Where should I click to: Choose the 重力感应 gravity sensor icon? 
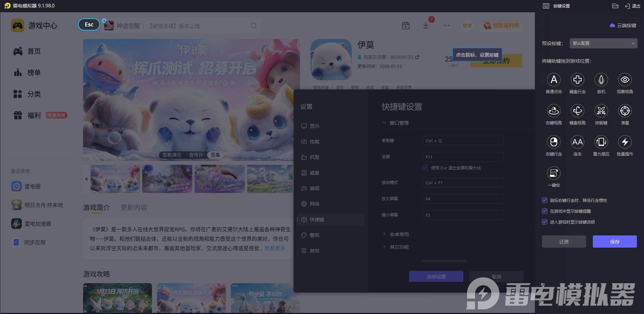click(601, 142)
